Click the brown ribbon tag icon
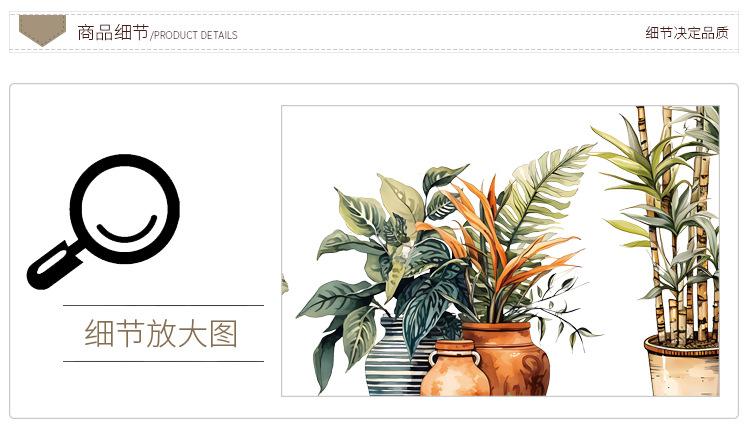 click(42, 30)
